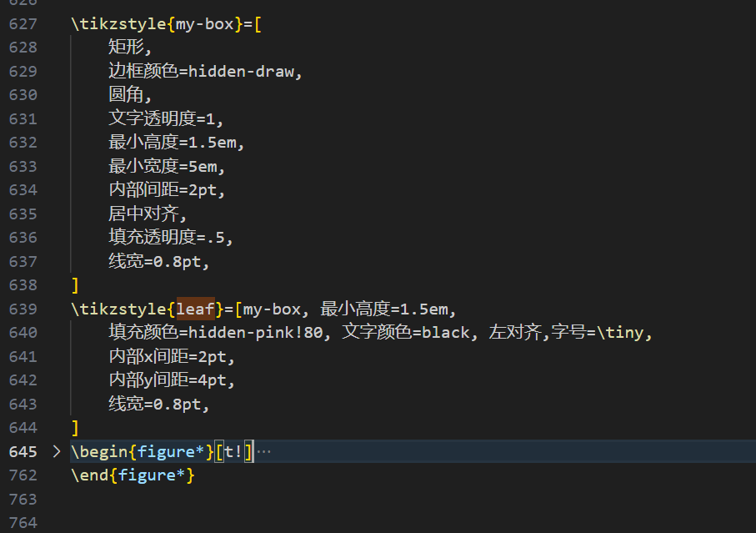This screenshot has height=533, width=756.
Task: Expand the folded figure* environment on line 645
Action: (x=55, y=451)
